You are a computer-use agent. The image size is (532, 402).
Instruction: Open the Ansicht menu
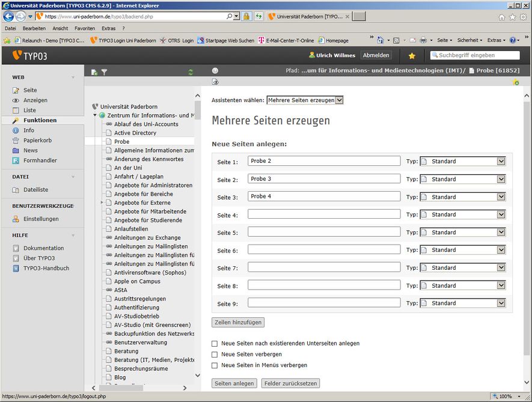(60, 28)
